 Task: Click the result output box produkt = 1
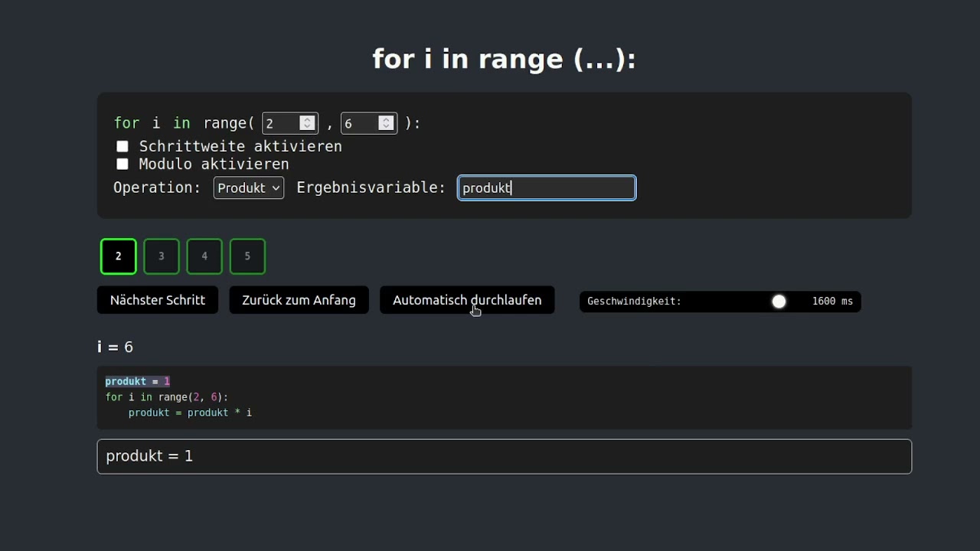(x=505, y=456)
